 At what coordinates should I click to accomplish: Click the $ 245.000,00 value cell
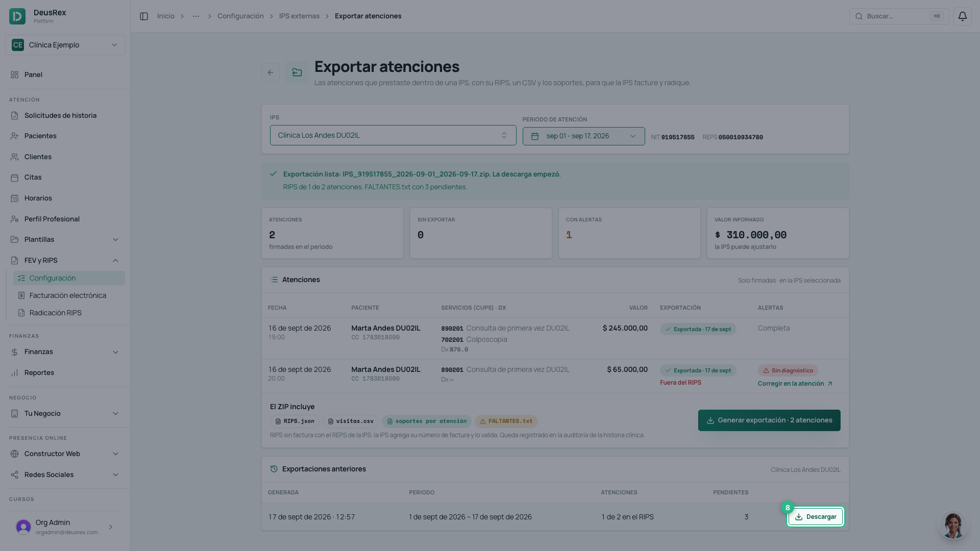(625, 328)
